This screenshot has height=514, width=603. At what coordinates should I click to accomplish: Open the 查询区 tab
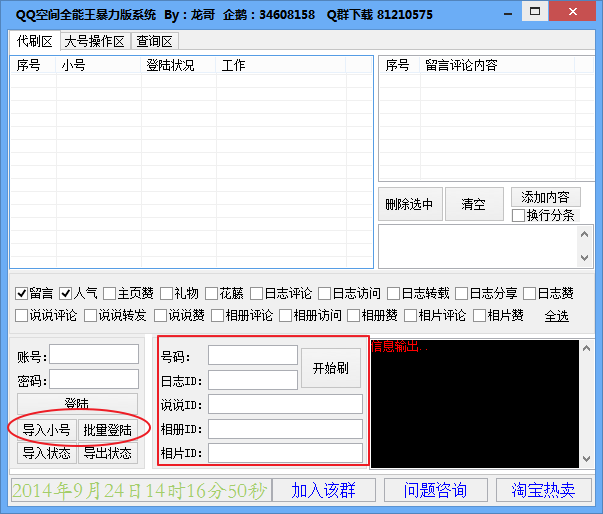pos(154,42)
